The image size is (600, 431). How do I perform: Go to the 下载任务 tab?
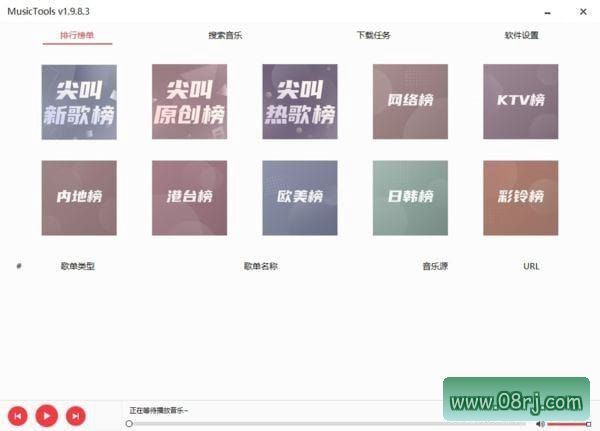pyautogui.click(x=373, y=35)
